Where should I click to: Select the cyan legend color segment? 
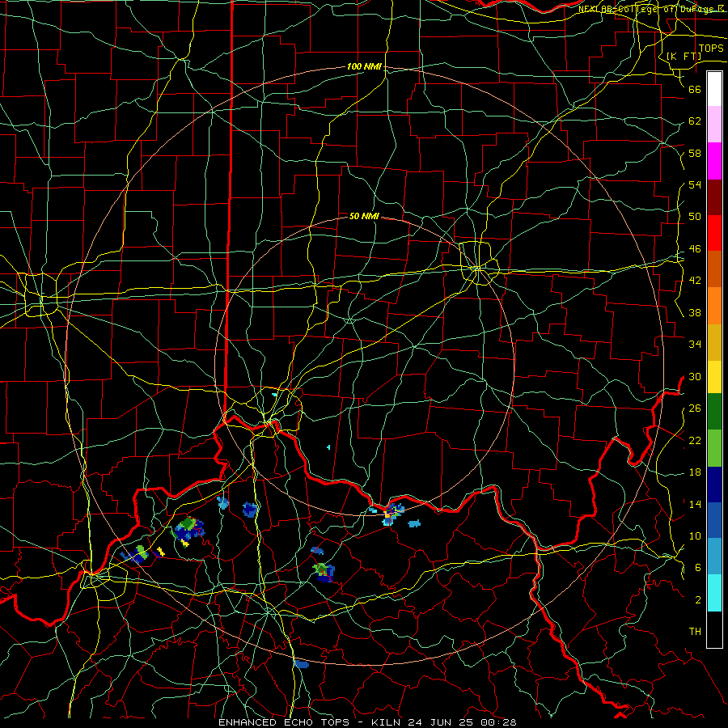pyautogui.click(x=714, y=593)
